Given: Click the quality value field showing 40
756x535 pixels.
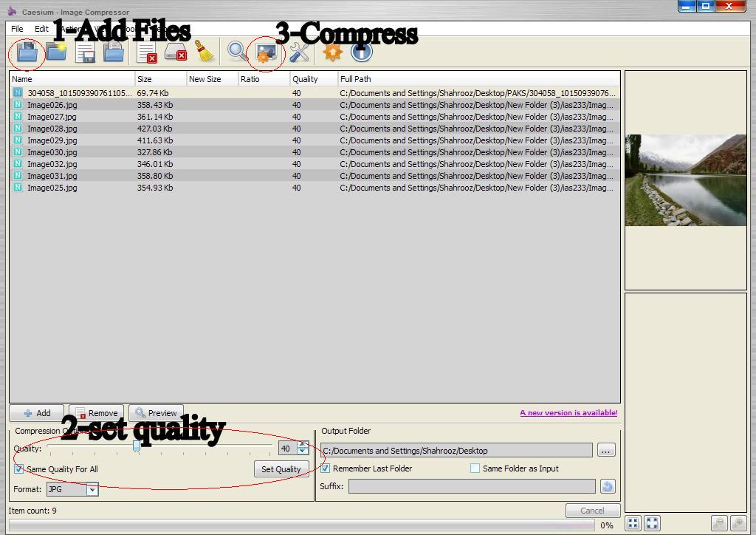Looking at the screenshot, I should (288, 449).
